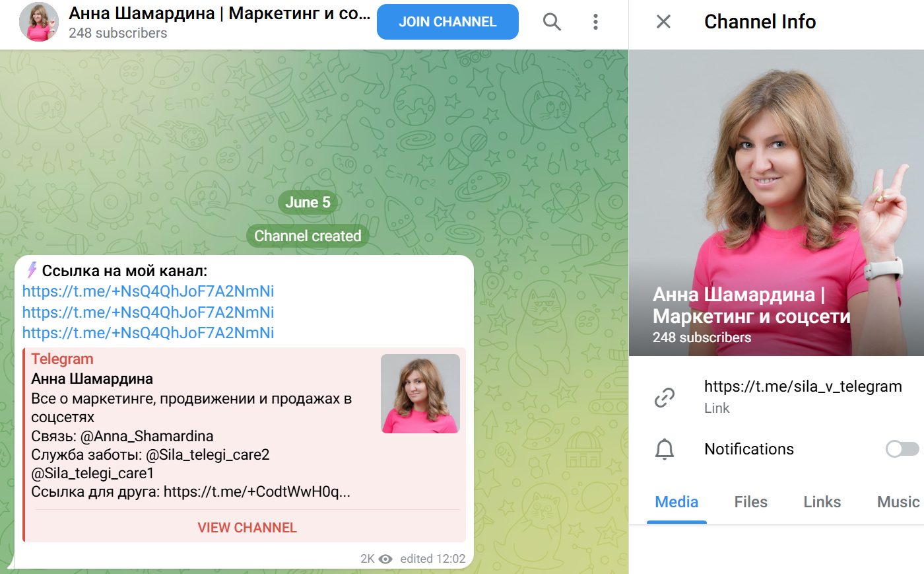Screen dimensions: 924x574
Task: Click the large channel profile photo
Action: [776, 203]
